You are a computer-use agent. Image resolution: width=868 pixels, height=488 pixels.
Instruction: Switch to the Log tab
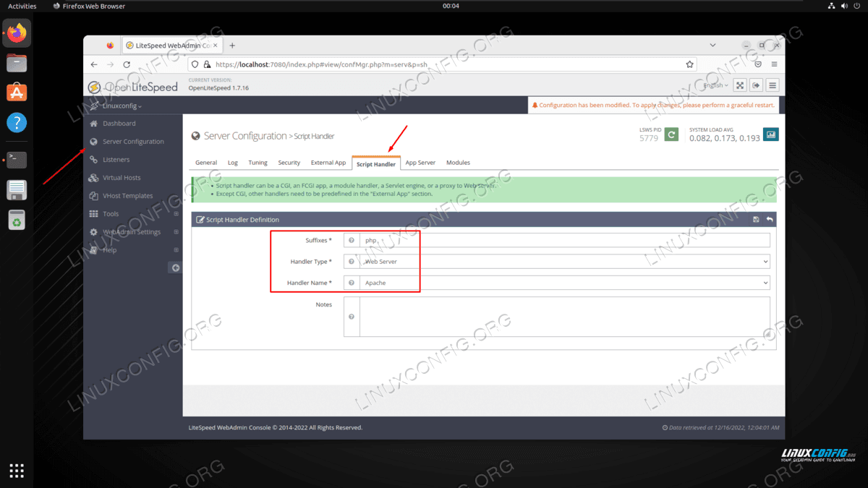tap(233, 163)
